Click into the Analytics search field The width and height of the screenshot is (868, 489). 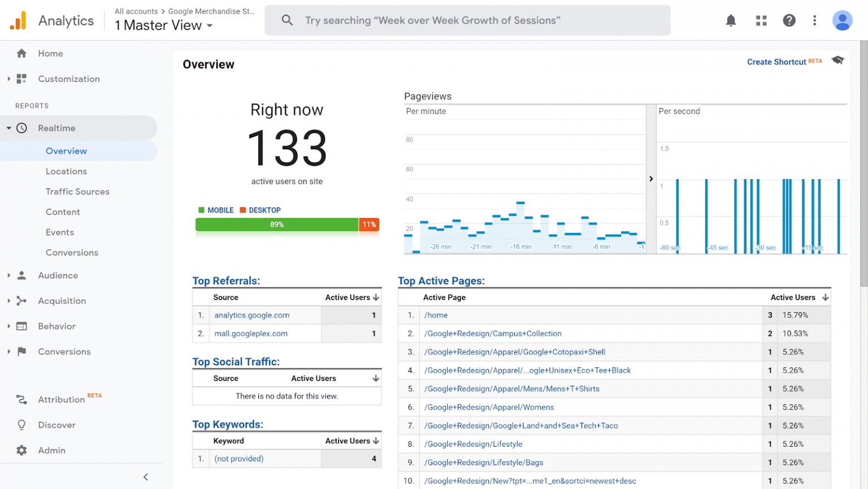467,20
